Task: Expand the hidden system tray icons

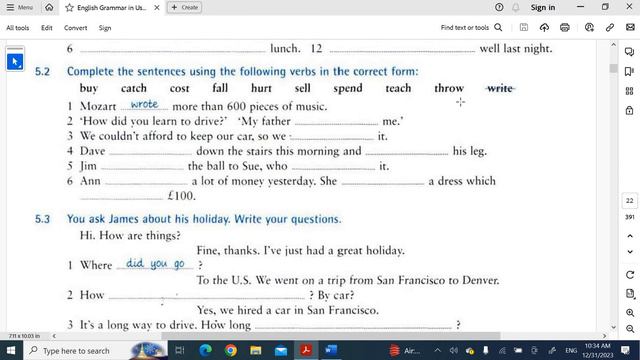Action: coord(438,350)
